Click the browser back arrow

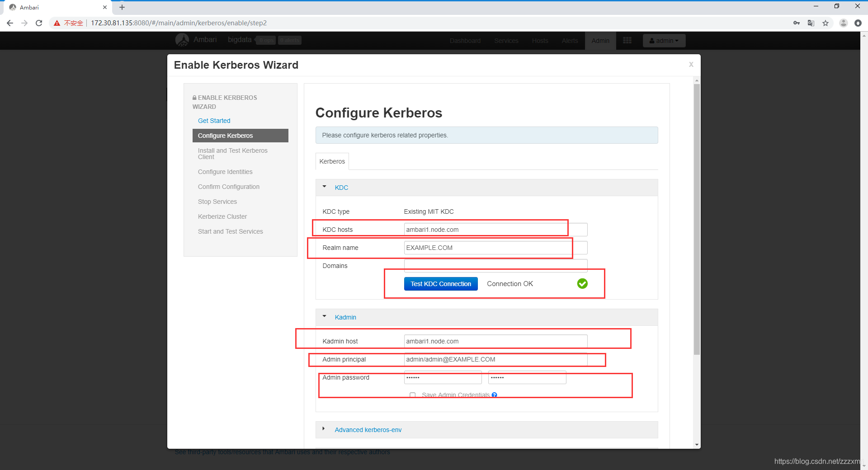tap(10, 23)
